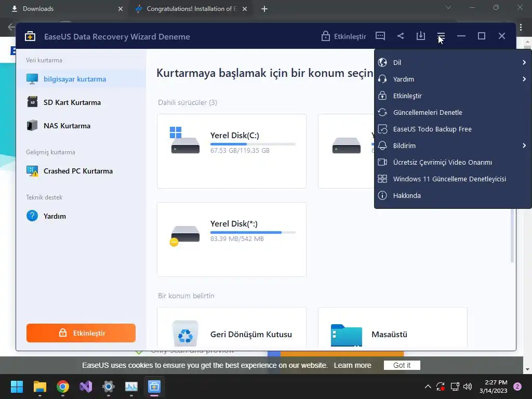Open the browser three-dot menu

(521, 27)
